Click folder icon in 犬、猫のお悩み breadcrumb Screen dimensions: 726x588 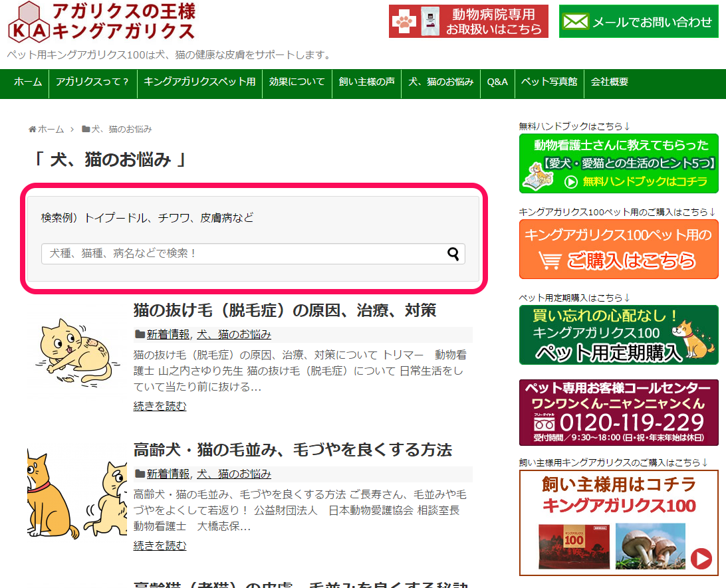pos(86,129)
